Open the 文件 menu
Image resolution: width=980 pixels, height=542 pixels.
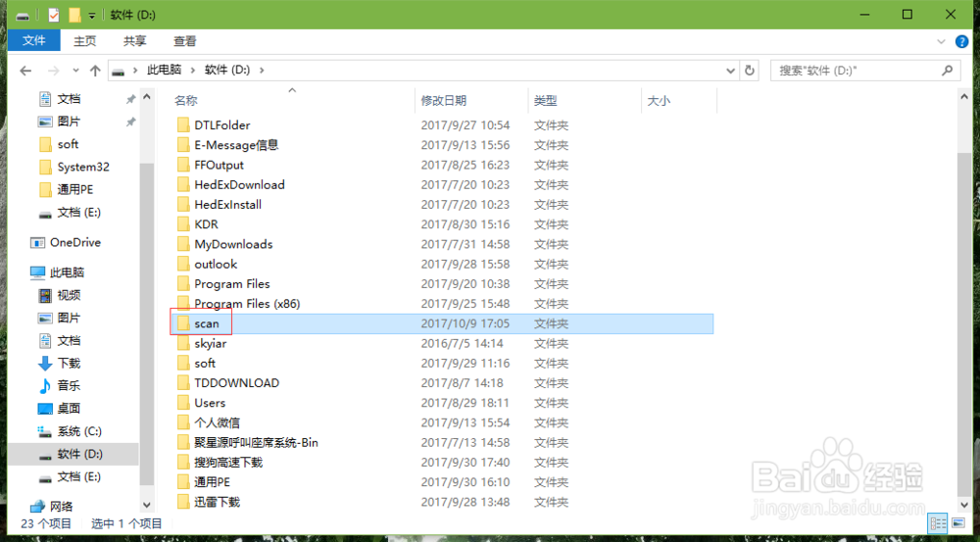point(33,40)
